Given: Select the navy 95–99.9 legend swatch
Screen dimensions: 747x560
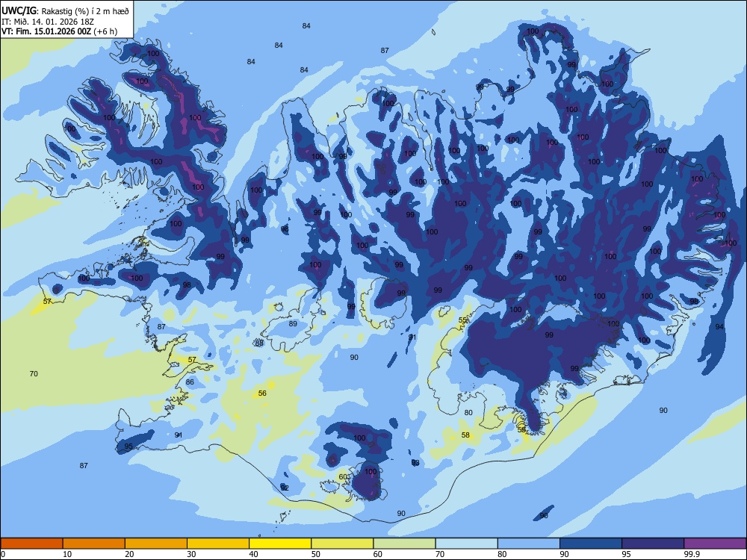Looking at the screenshot, I should [x=653, y=544].
